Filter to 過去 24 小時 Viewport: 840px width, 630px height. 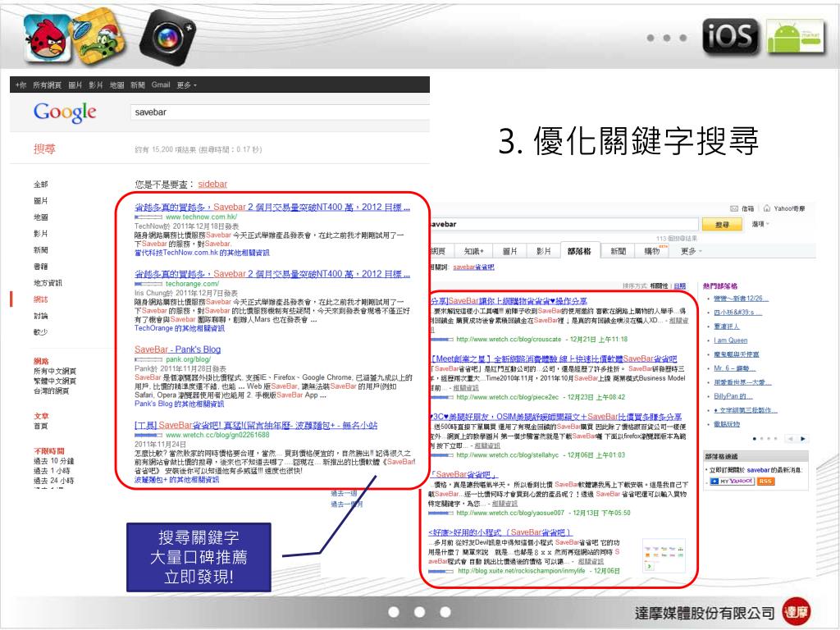point(53,481)
